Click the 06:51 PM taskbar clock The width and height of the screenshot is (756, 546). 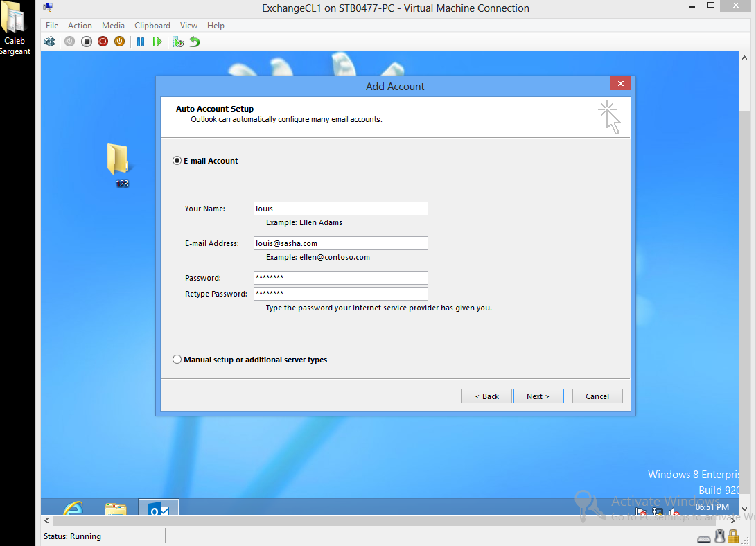pyautogui.click(x=712, y=507)
